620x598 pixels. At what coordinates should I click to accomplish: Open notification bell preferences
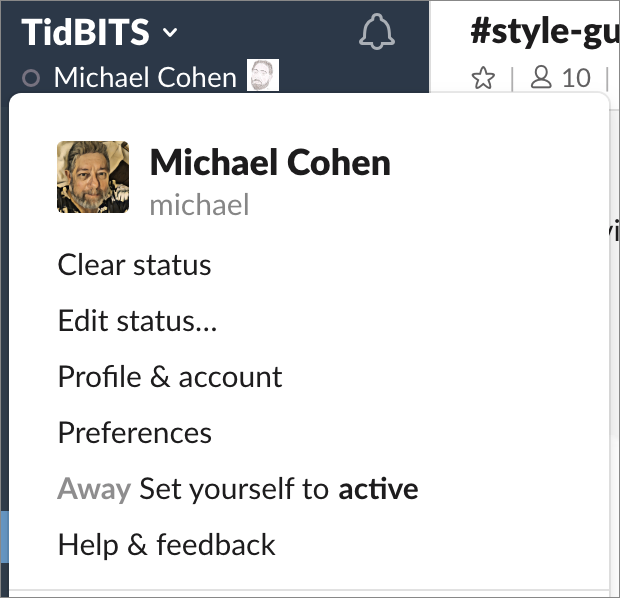pyautogui.click(x=376, y=31)
